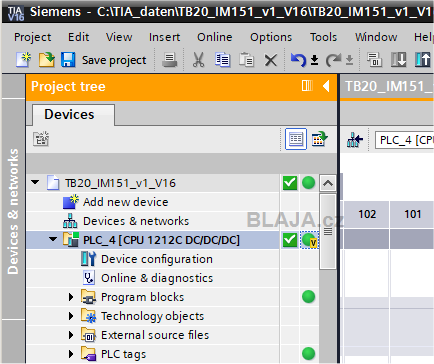Expand the PLC tags folder
The width and height of the screenshot is (434, 364).
pyautogui.click(x=71, y=354)
